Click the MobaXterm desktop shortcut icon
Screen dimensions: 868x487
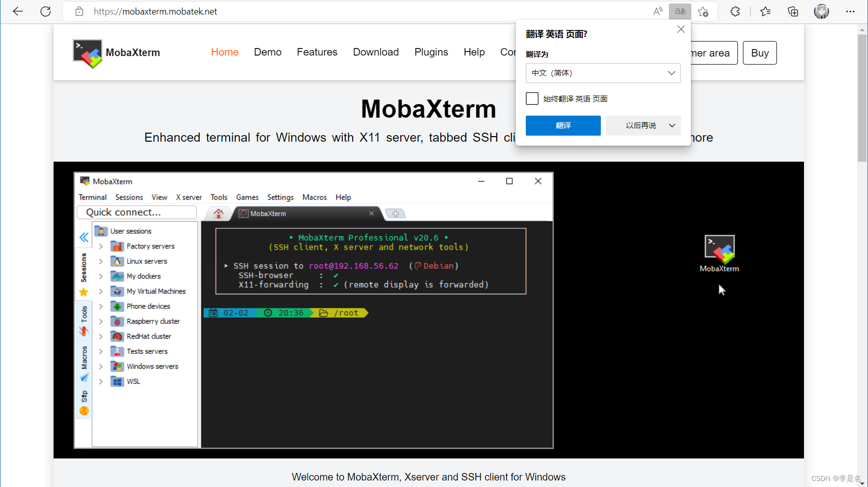(x=719, y=254)
